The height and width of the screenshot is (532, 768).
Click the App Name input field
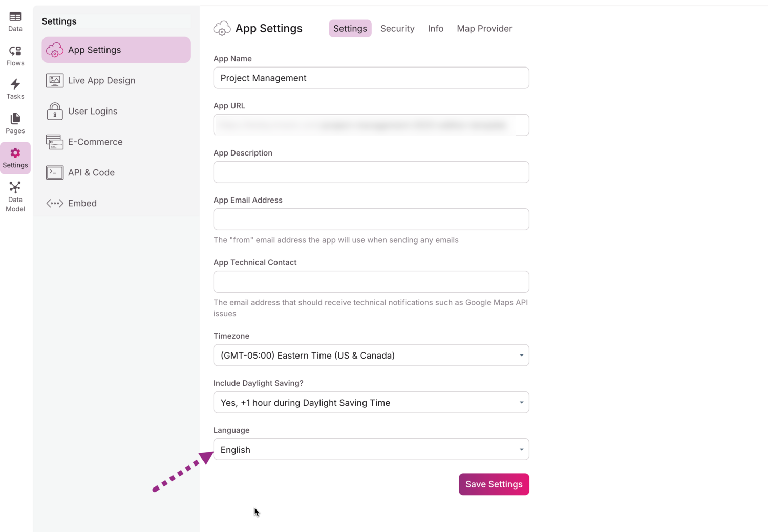point(371,78)
